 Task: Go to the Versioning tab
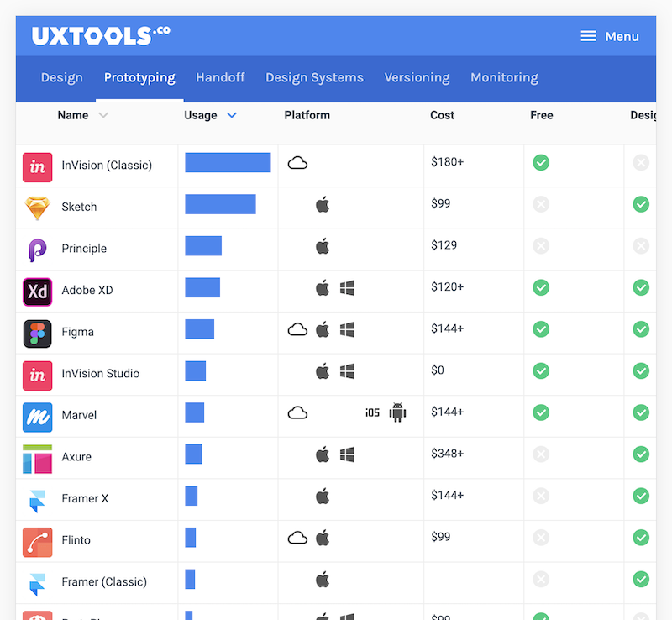(x=417, y=77)
